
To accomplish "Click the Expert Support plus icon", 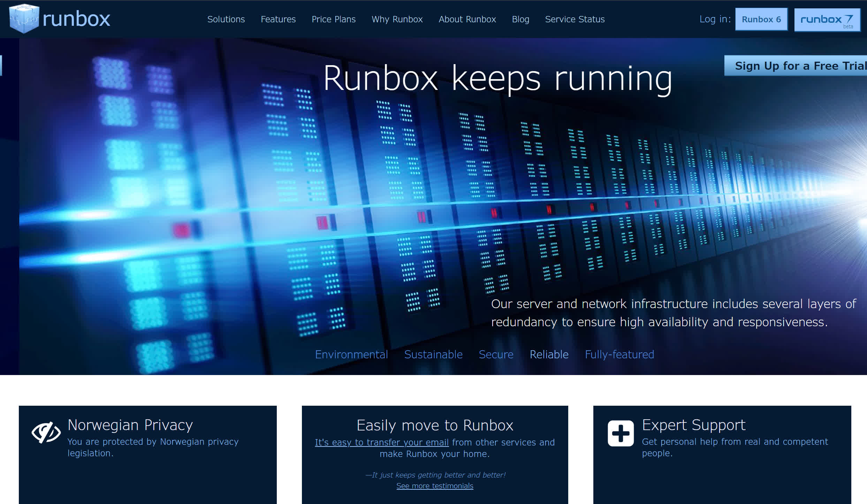I will click(x=621, y=433).
